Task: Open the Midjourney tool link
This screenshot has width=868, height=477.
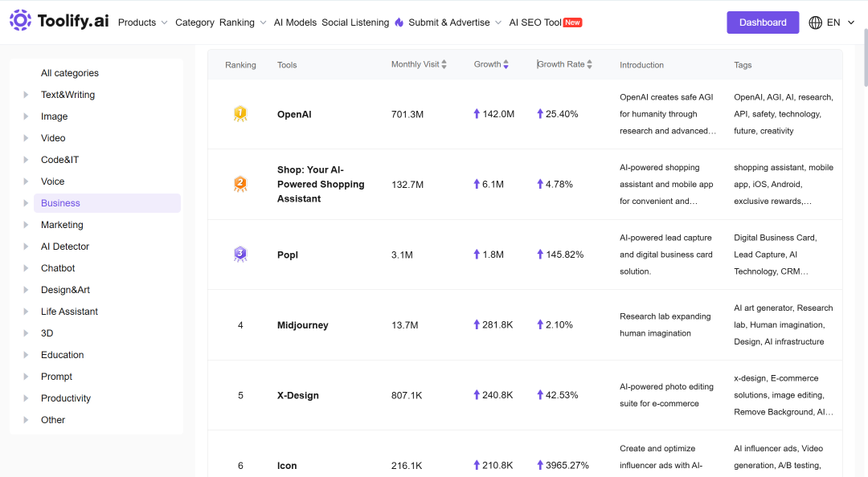Action: 303,325
